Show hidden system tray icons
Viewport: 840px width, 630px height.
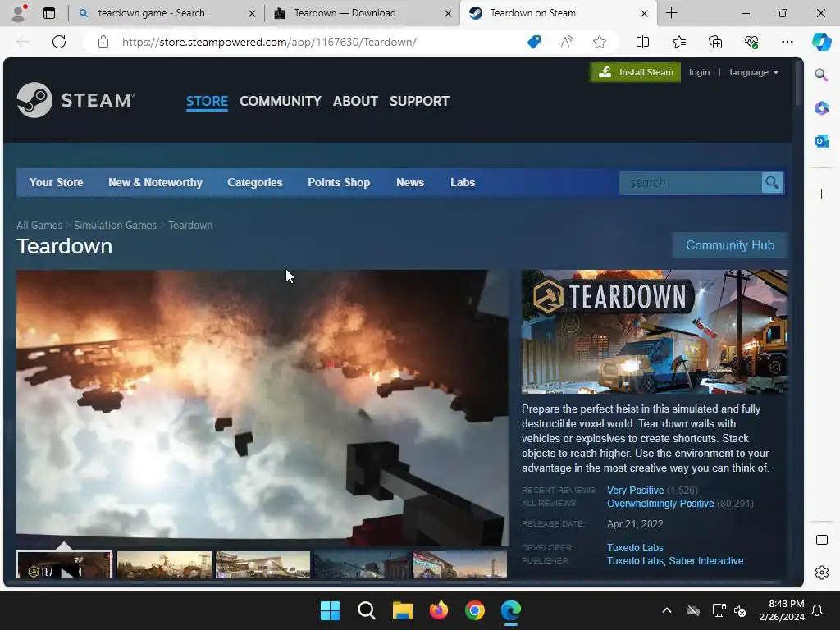pos(666,610)
